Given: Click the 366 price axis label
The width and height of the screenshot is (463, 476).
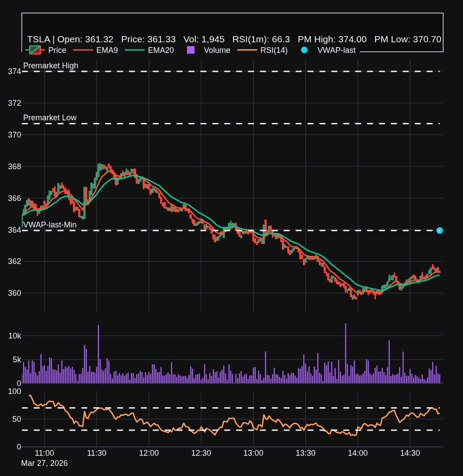Looking at the screenshot, I should [x=14, y=198].
